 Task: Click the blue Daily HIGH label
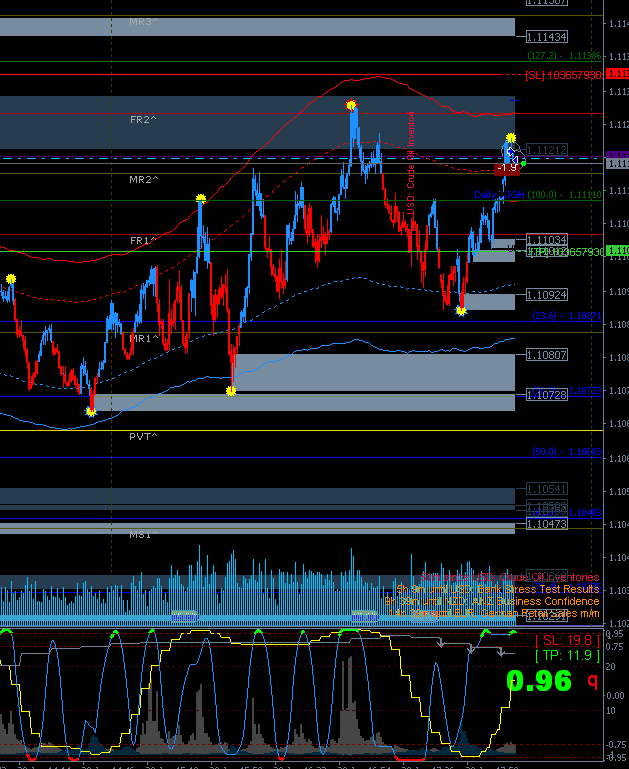pos(499,195)
